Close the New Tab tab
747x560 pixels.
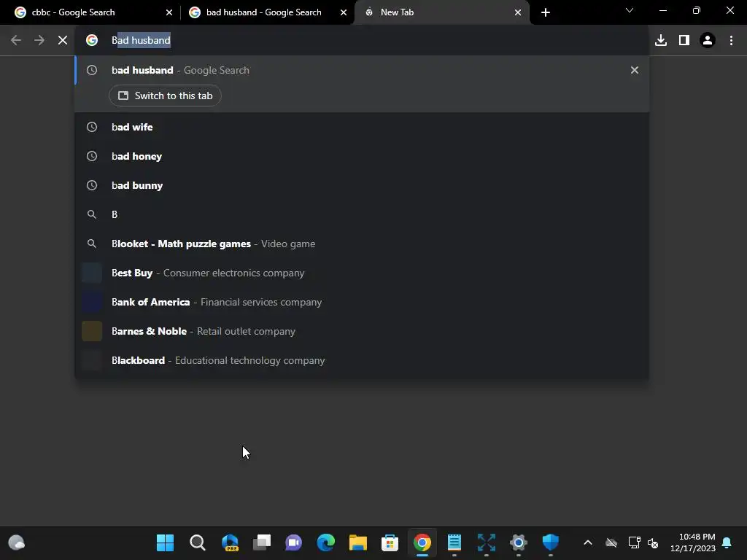tap(518, 12)
